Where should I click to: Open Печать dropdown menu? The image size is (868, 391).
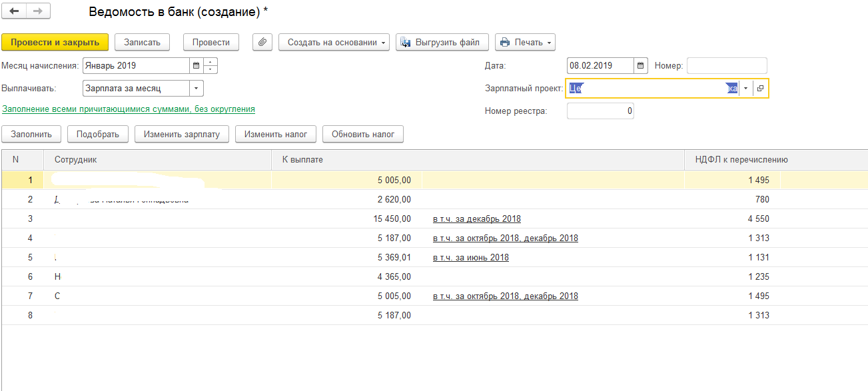525,42
